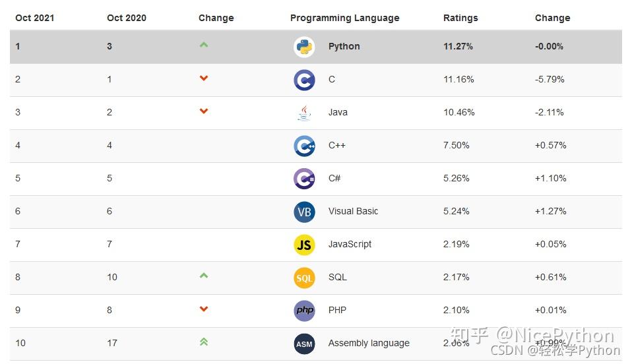This screenshot has height=364, width=630.
Task: Click the Ratings column header
Action: tap(460, 18)
